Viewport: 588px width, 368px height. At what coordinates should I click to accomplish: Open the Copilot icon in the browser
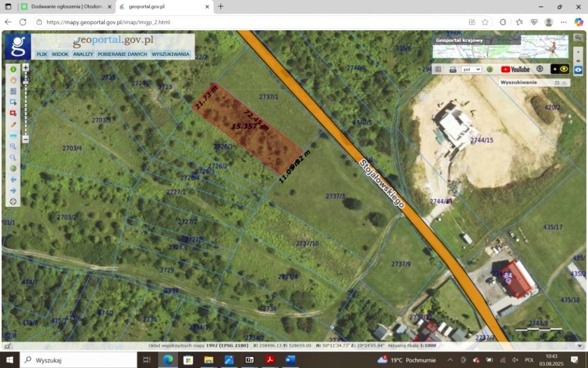coord(579,22)
